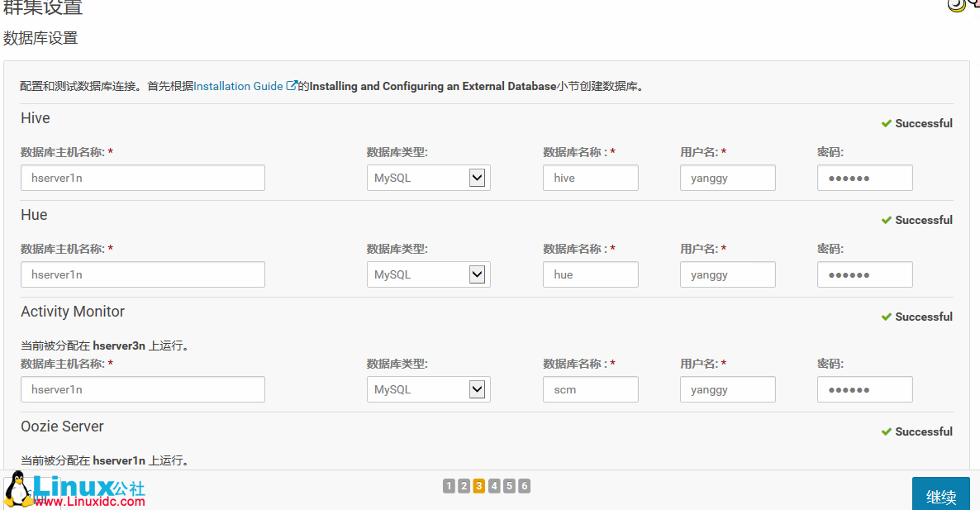The height and width of the screenshot is (510, 980).
Task: Click the green Successful check icon beside Hive
Action: tap(887, 122)
